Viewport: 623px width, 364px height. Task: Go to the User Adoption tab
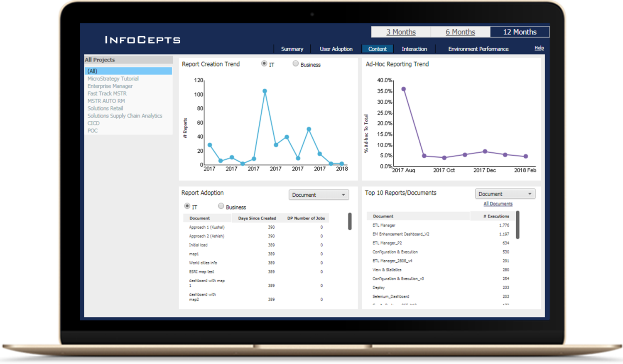(x=336, y=49)
